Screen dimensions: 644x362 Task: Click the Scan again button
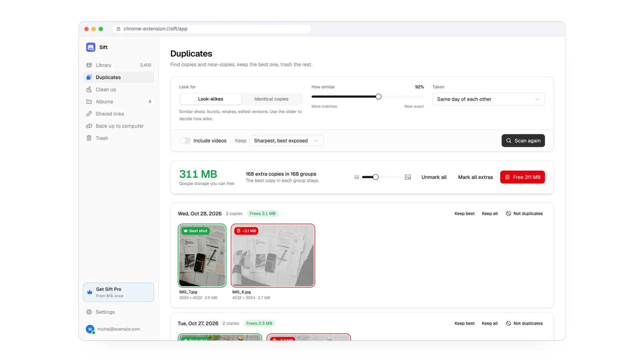(x=523, y=141)
